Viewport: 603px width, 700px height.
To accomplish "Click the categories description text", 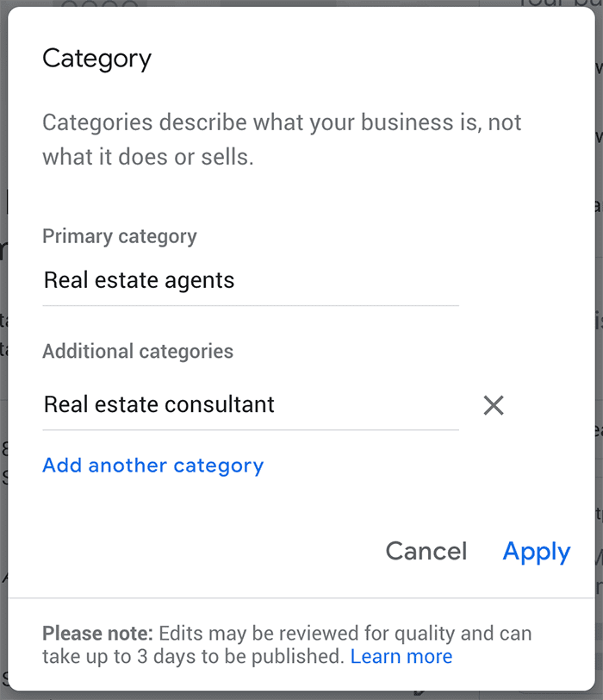I will 282,140.
